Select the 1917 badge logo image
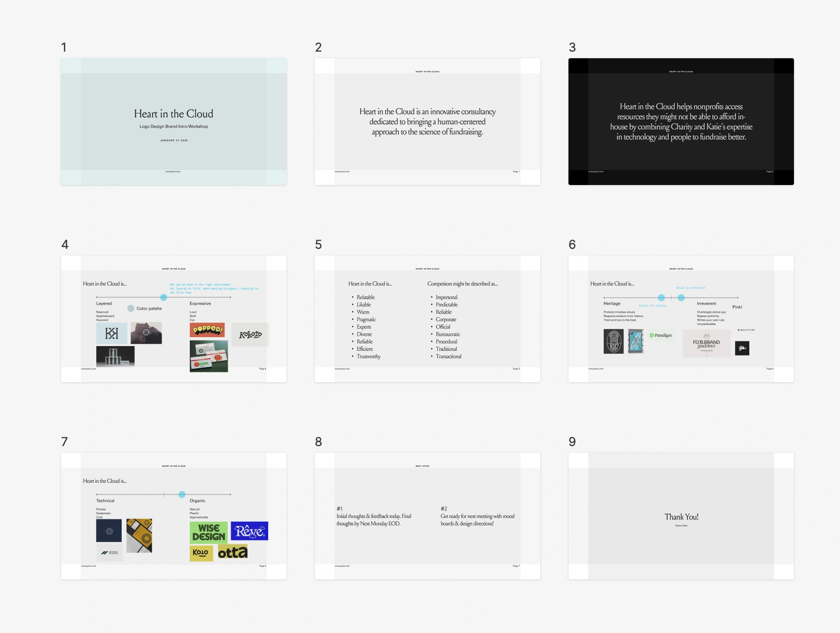 [614, 341]
